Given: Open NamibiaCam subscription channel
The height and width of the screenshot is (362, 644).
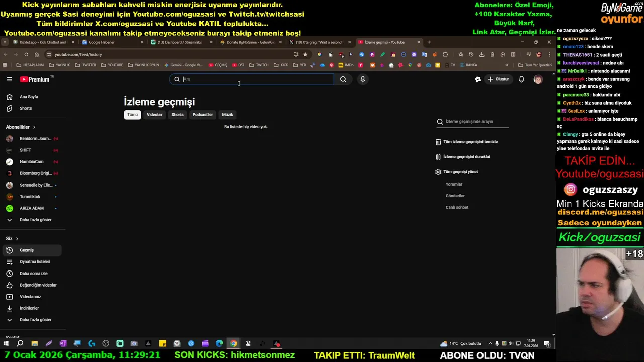Looking at the screenshot, I should [x=32, y=162].
